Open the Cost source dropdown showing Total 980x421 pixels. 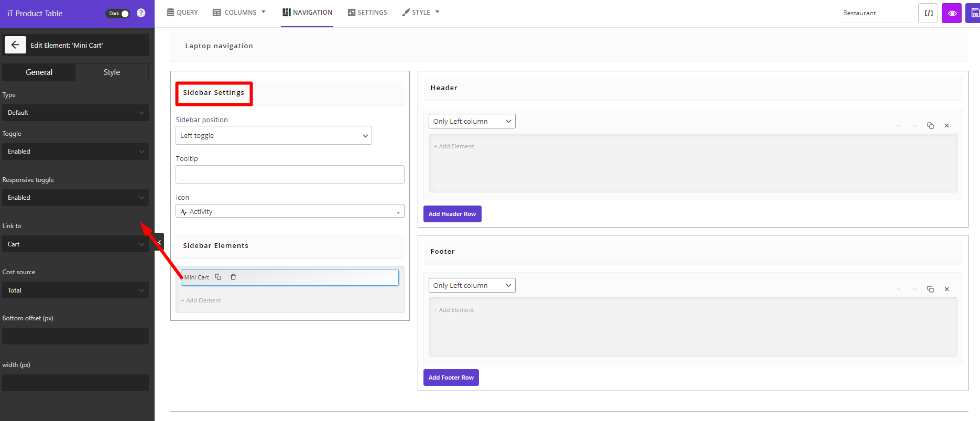coord(75,290)
